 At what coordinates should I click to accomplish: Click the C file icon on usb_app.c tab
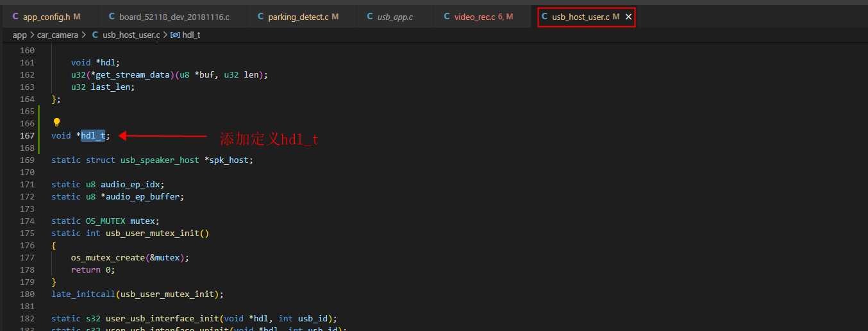[x=370, y=17]
